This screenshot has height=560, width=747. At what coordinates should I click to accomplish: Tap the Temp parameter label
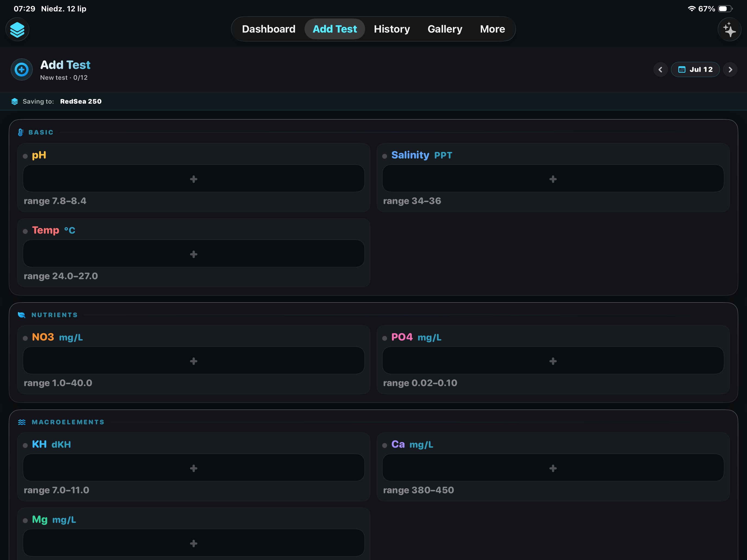(x=46, y=231)
